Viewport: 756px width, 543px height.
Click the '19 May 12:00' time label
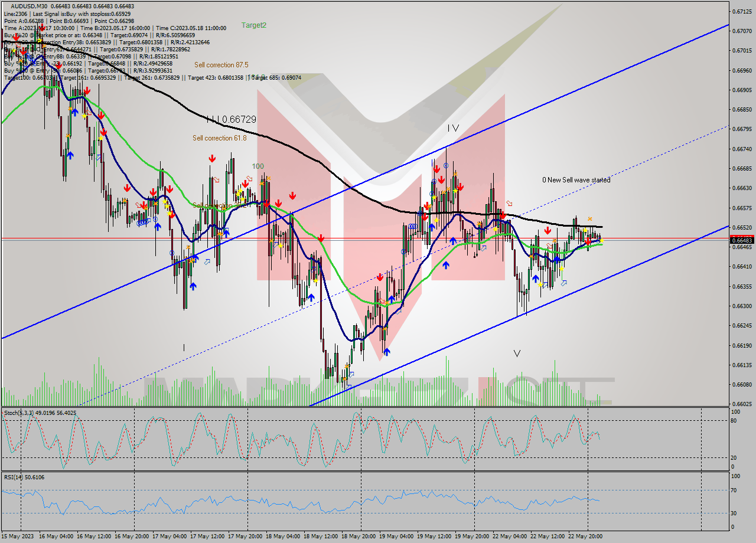(434, 537)
